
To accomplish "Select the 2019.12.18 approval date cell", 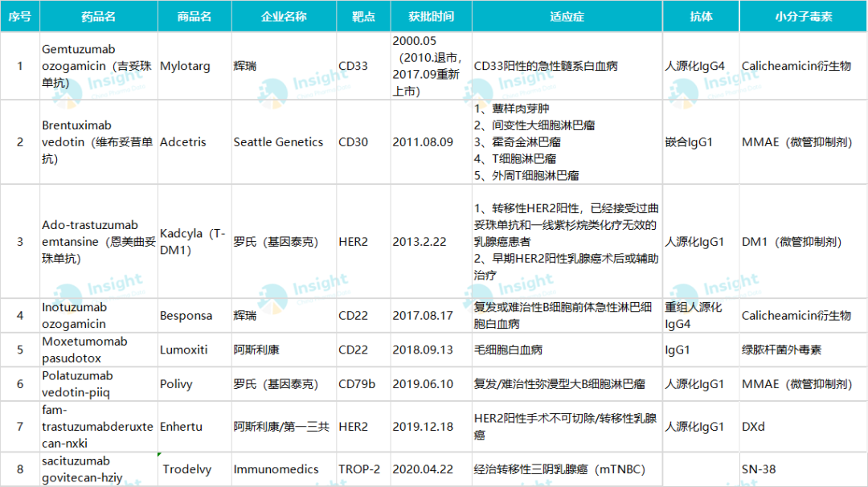I will [432, 427].
